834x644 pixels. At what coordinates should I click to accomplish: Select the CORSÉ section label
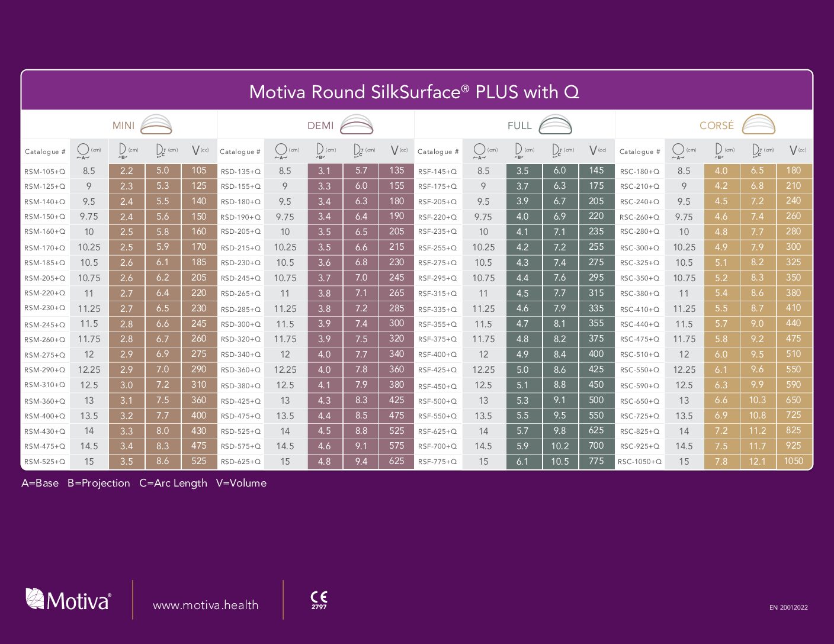[717, 125]
